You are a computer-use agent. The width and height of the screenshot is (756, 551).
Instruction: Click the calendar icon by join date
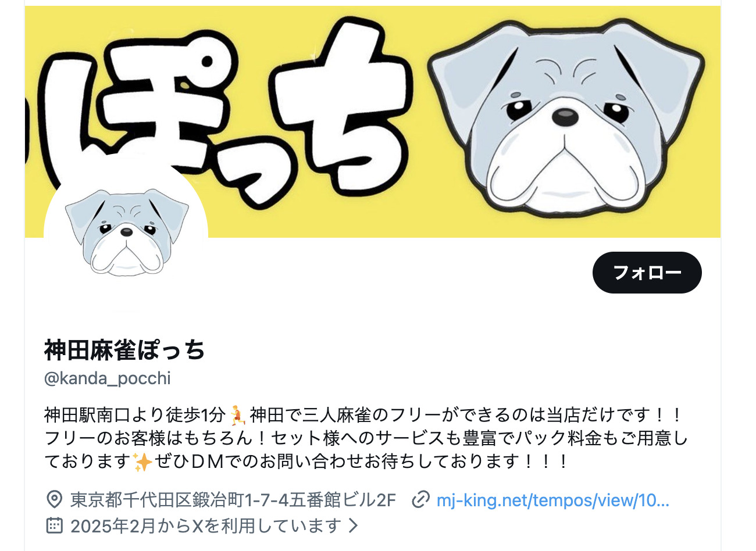pos(54,525)
